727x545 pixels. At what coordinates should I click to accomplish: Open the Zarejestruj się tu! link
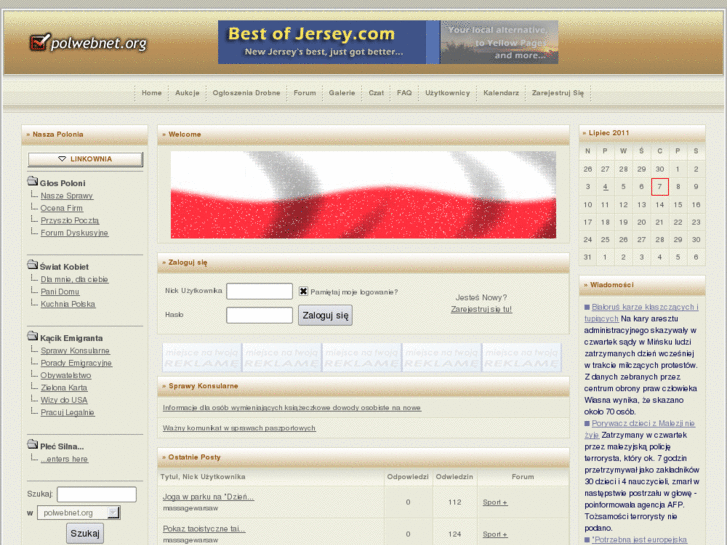[481, 309]
